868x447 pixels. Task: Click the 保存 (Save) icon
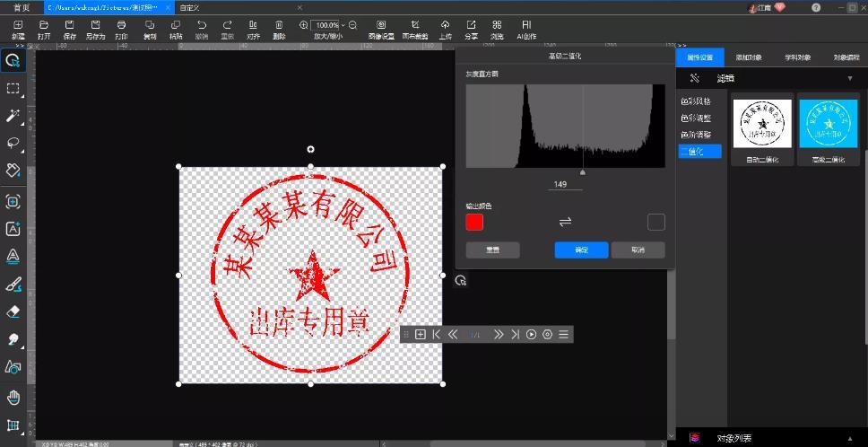(x=70, y=25)
